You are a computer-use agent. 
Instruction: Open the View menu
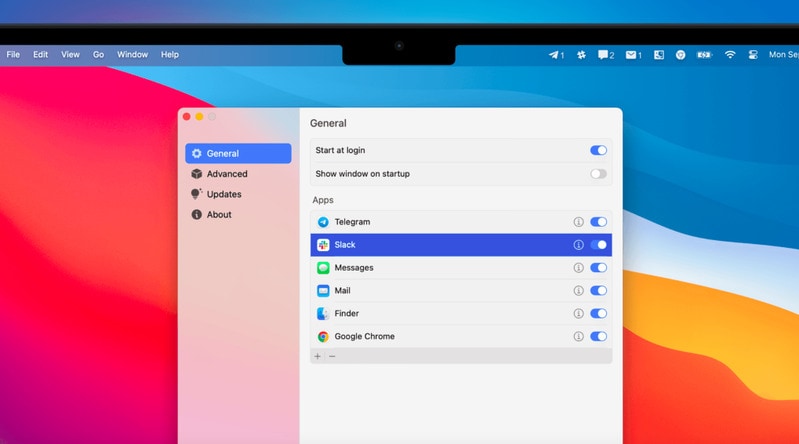pos(70,55)
